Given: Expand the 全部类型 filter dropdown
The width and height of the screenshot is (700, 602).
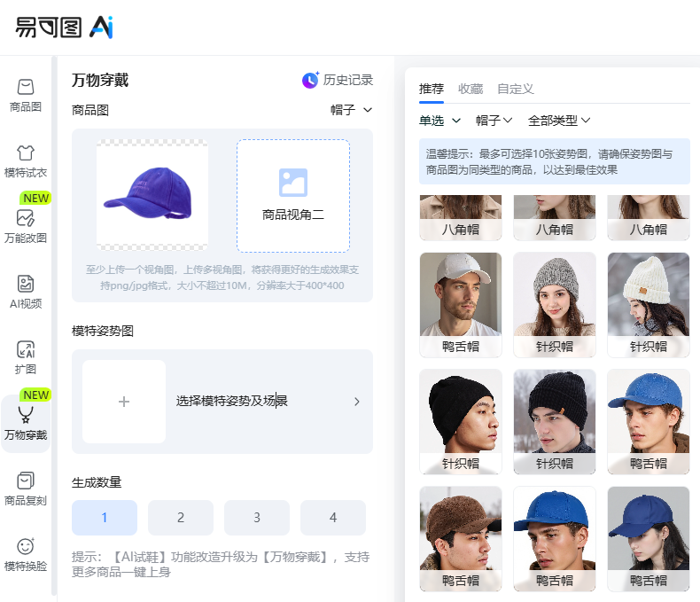Looking at the screenshot, I should tap(558, 121).
